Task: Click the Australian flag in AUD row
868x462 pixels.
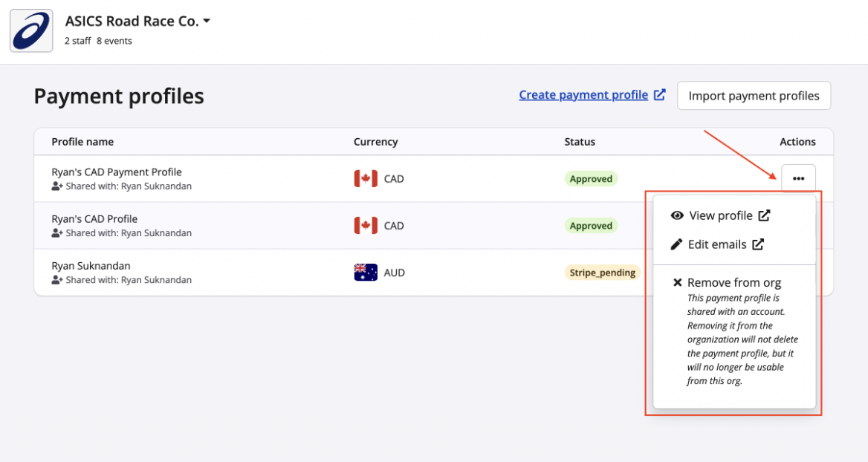Action: coord(366,273)
